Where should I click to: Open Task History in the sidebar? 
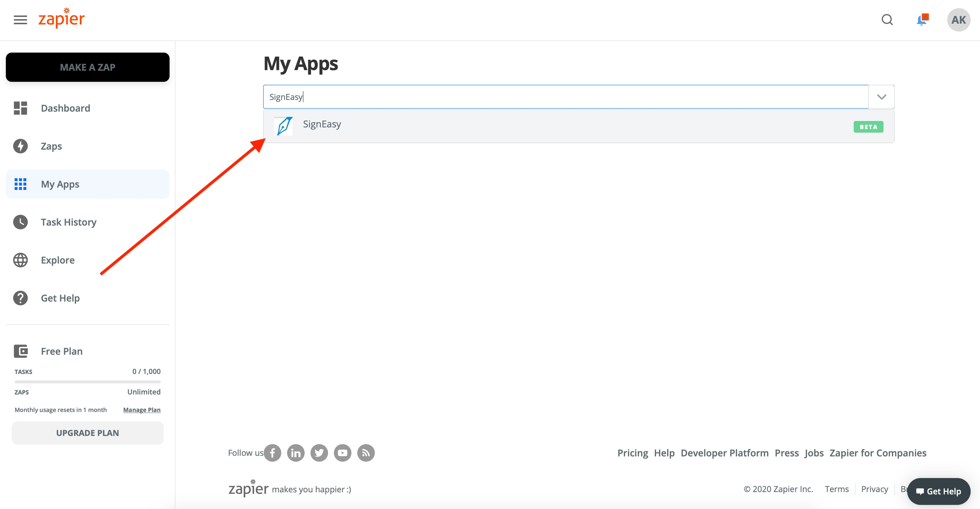[87, 222]
